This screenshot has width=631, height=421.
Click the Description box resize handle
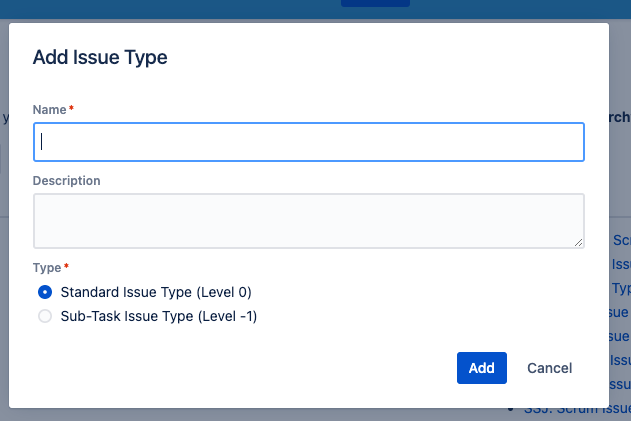point(578,242)
